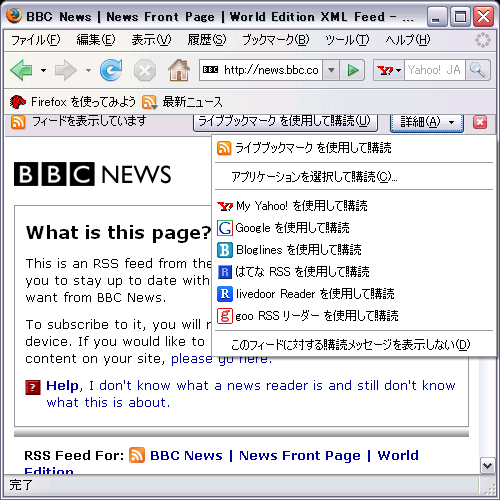Click the livedoor Reader R icon
The width and height of the screenshot is (500, 500).
pyautogui.click(x=225, y=294)
